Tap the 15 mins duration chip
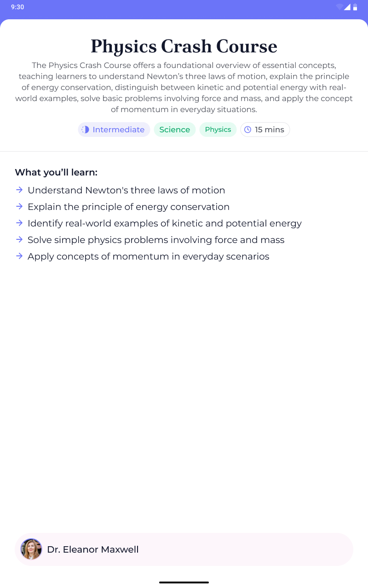The height and width of the screenshot is (588, 368). (x=265, y=130)
